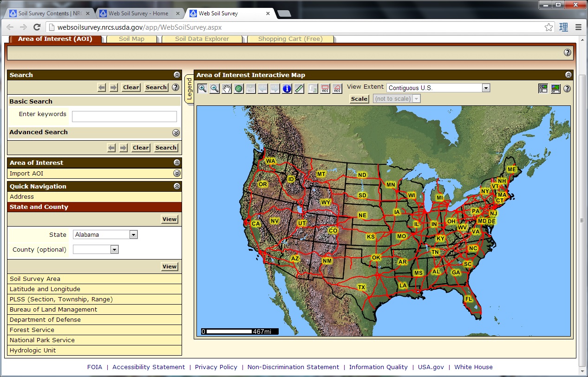Expand the Import AOI section

pyautogui.click(x=176, y=173)
